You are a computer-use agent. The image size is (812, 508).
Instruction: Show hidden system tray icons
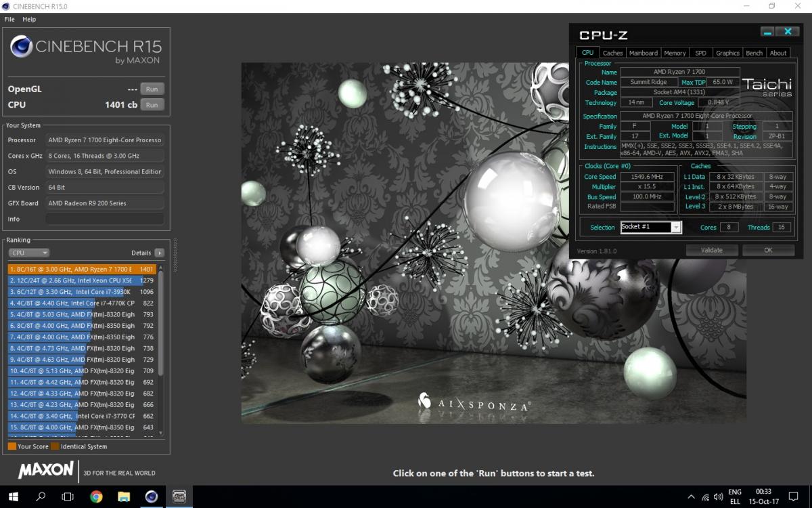(x=690, y=497)
